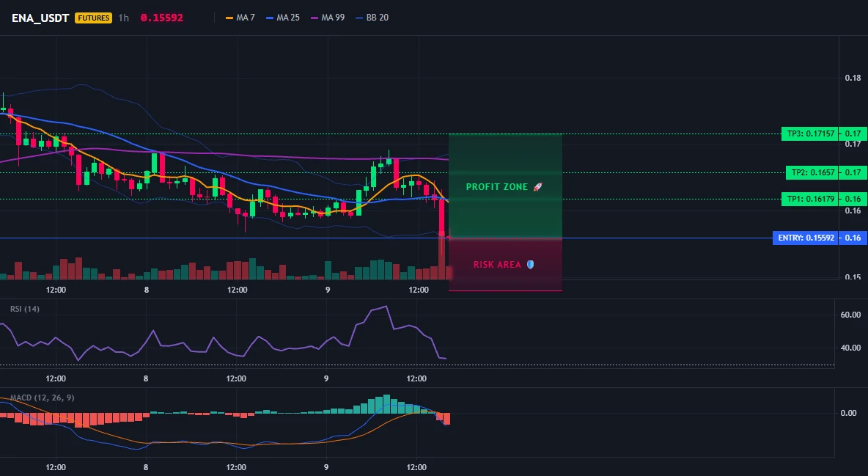868x476 pixels.
Task: Click the green 0.16 TP1 axis tag
Action: [x=853, y=199]
